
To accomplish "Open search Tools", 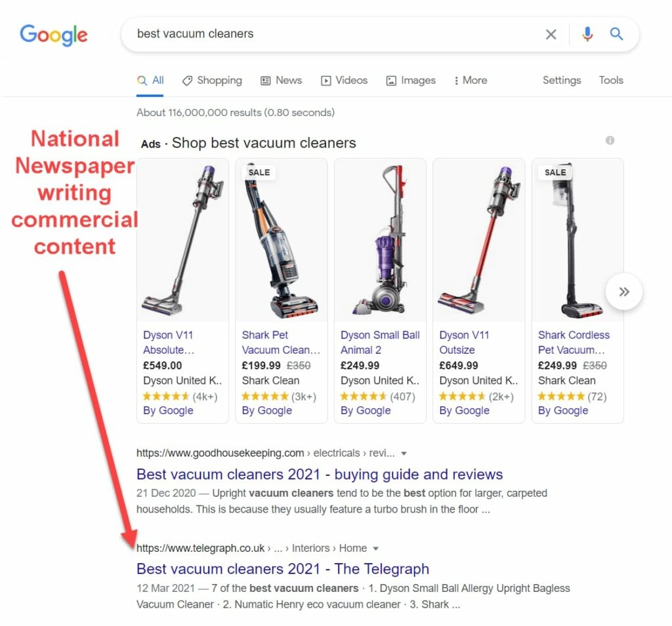I will tap(611, 80).
